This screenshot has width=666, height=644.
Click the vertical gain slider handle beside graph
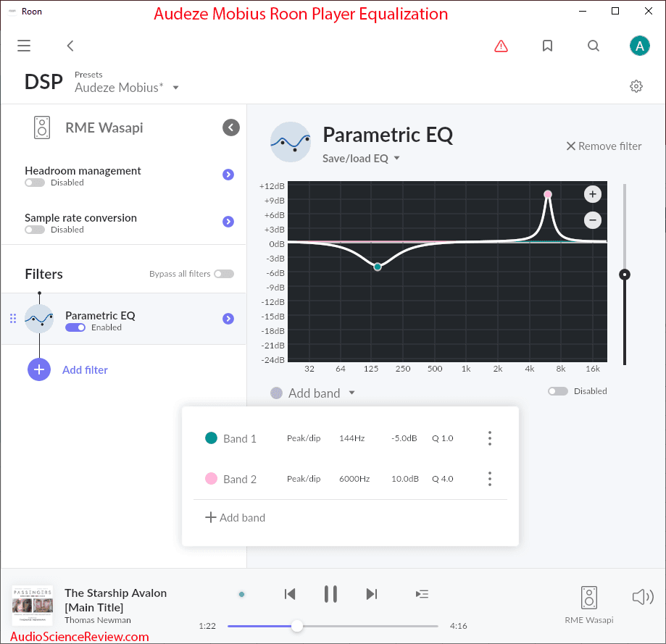(x=625, y=275)
